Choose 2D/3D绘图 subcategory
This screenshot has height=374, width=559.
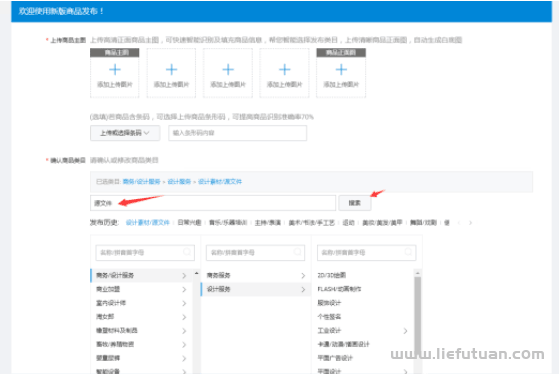pyautogui.click(x=332, y=275)
